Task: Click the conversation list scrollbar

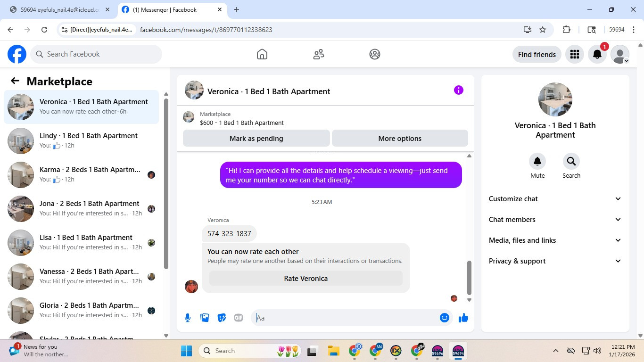Action: [x=166, y=184]
